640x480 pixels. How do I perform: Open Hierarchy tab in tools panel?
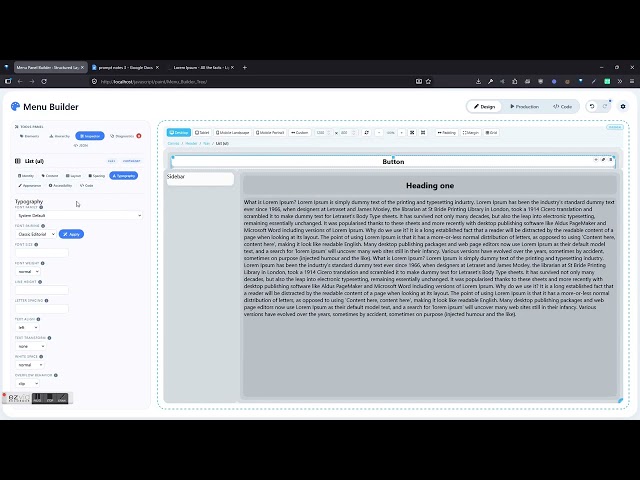point(60,136)
